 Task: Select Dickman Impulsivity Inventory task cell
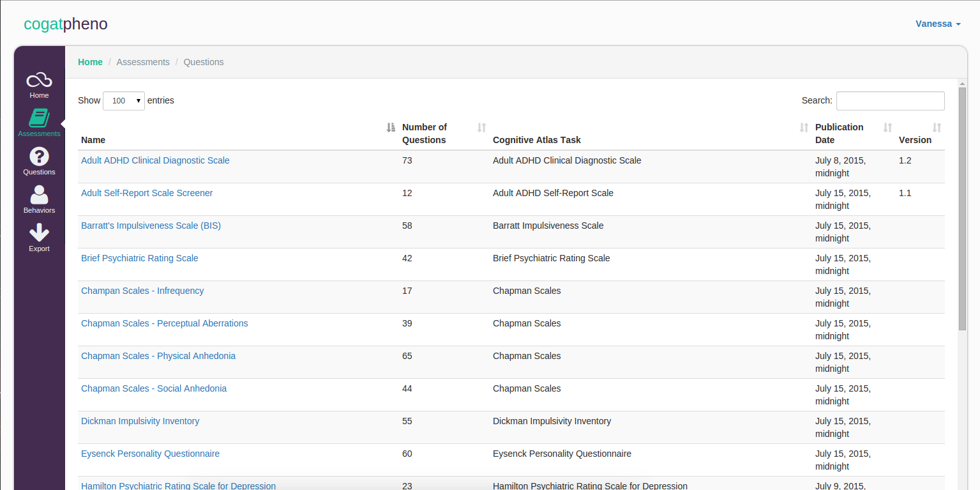(552, 421)
